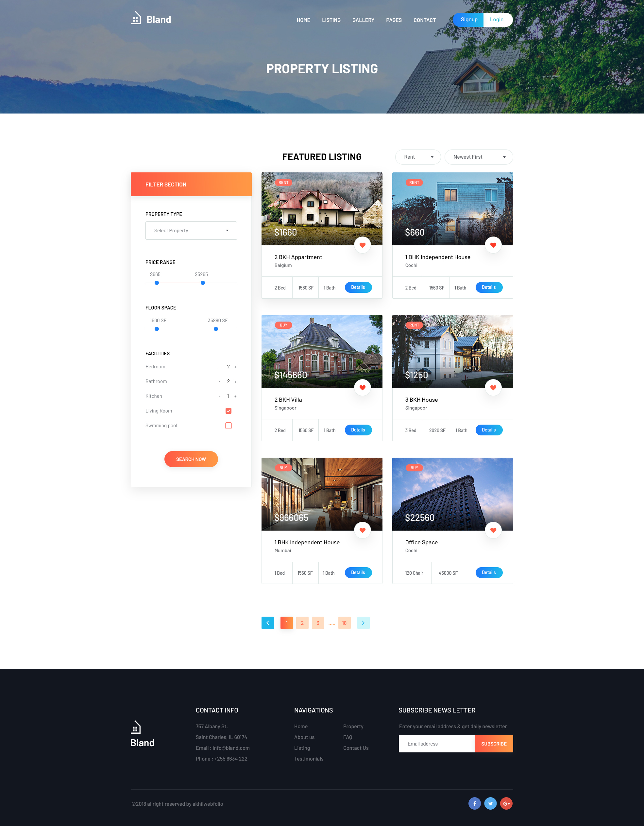Enable the Swimming pool checkbox
The image size is (644, 826).
(228, 425)
